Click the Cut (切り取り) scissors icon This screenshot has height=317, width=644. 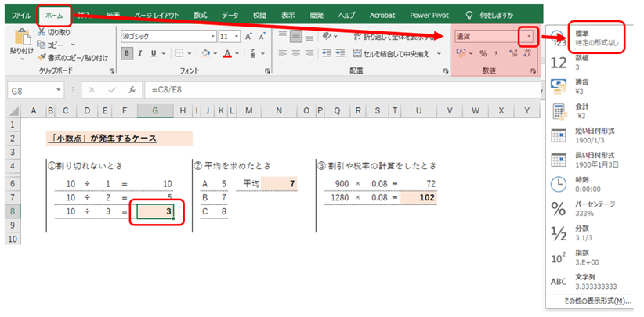(x=42, y=32)
